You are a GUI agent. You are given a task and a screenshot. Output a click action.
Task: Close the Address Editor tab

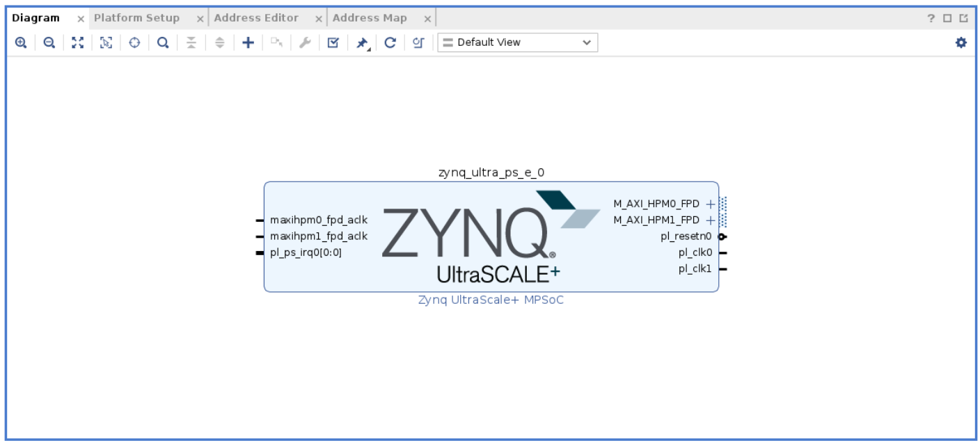point(319,19)
